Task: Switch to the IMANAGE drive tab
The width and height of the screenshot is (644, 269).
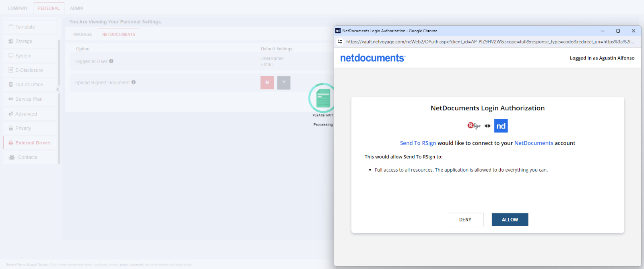Action: pos(83,34)
